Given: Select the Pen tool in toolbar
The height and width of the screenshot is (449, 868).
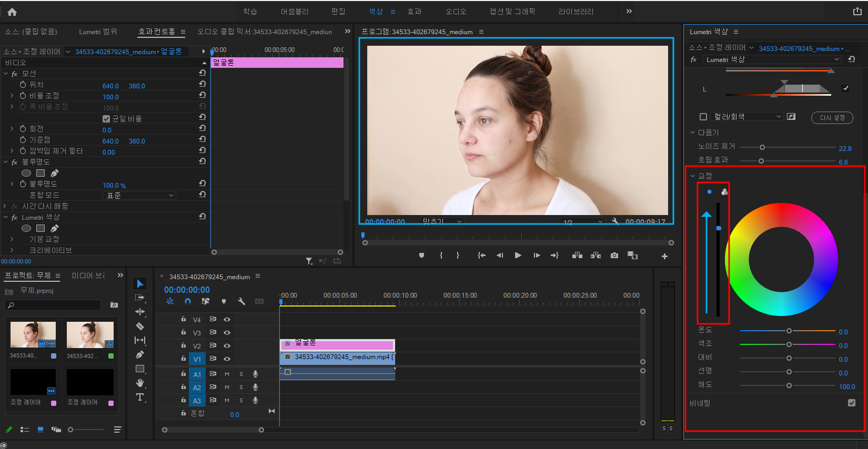Looking at the screenshot, I should [x=140, y=354].
